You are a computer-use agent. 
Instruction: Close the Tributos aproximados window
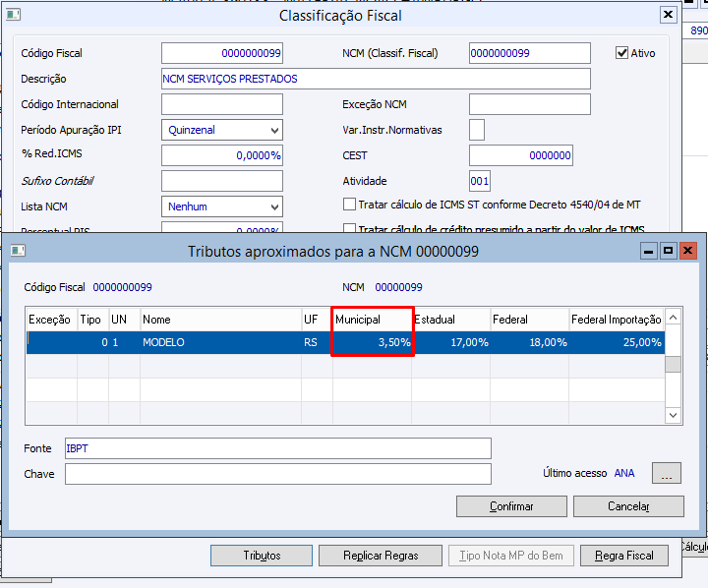coord(687,251)
